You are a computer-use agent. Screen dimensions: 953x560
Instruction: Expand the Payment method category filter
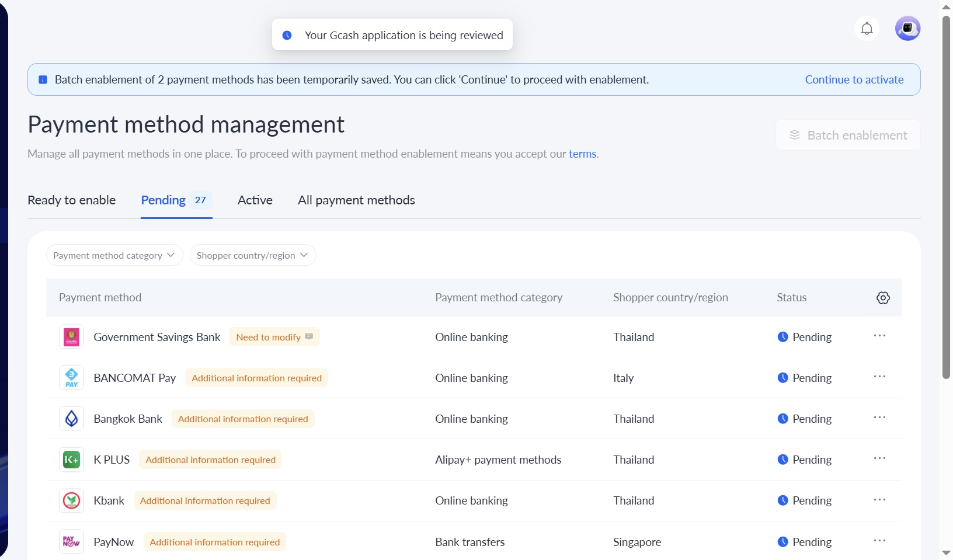pyautogui.click(x=114, y=255)
